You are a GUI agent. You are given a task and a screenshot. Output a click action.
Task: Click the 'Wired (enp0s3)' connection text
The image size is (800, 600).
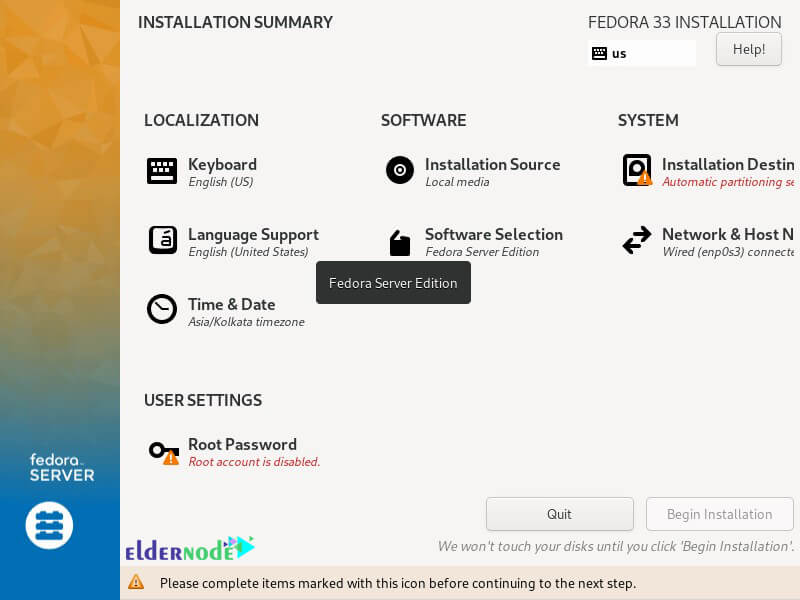pos(728,252)
